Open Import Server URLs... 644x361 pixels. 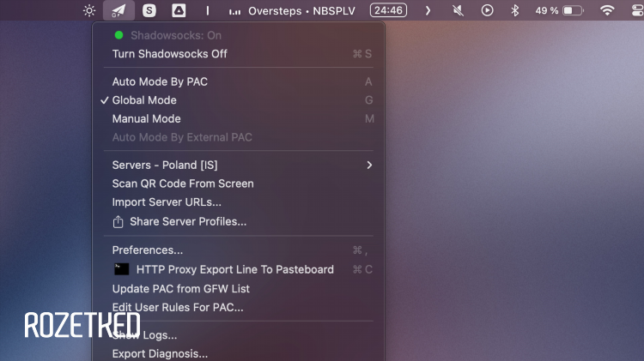[239, 202]
